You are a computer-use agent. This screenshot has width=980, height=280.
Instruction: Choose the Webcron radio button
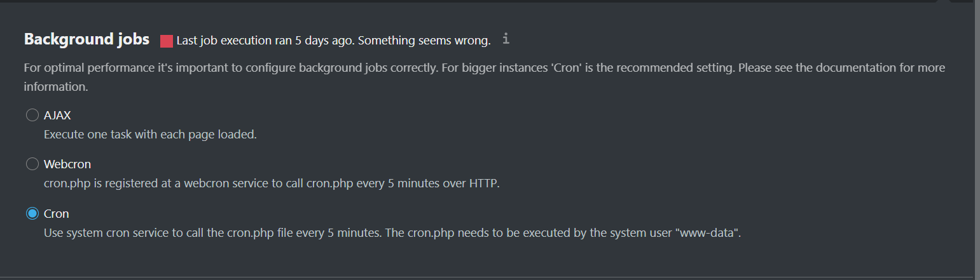click(32, 164)
